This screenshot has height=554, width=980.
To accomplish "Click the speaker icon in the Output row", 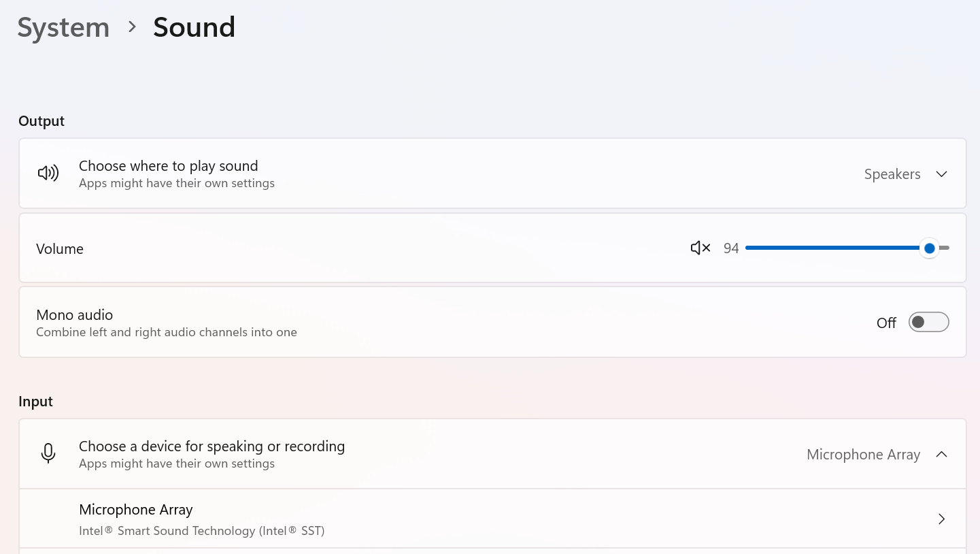I will [x=48, y=174].
